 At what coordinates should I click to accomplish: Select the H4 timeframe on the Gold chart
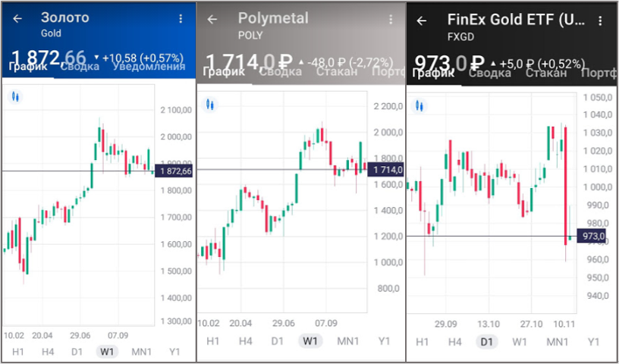48,351
